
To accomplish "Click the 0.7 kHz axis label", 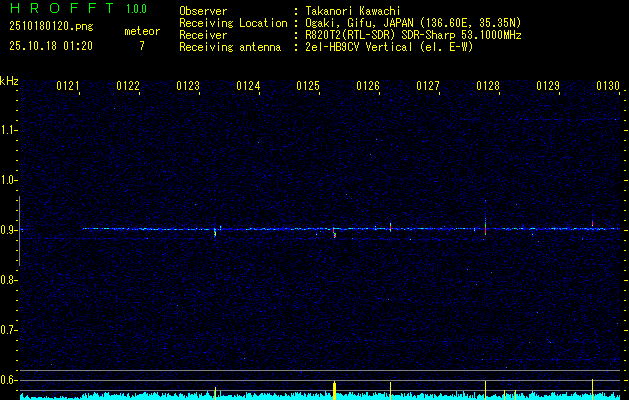I will [7, 330].
